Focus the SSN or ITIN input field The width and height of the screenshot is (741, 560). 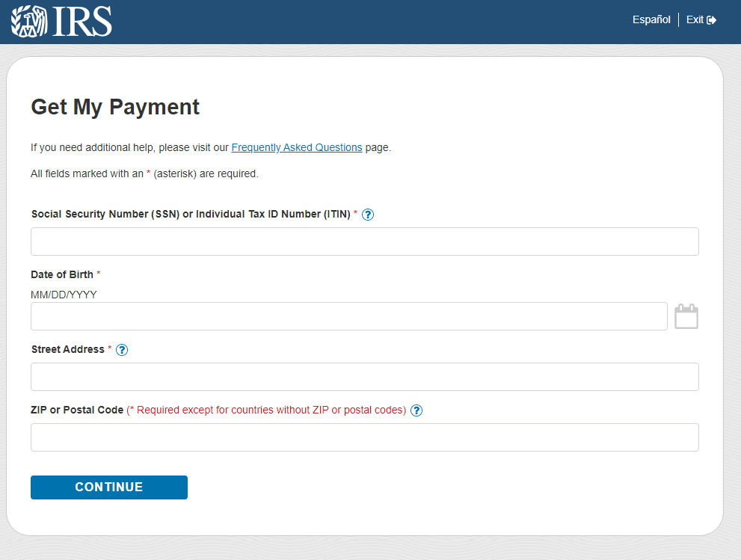[x=365, y=241]
